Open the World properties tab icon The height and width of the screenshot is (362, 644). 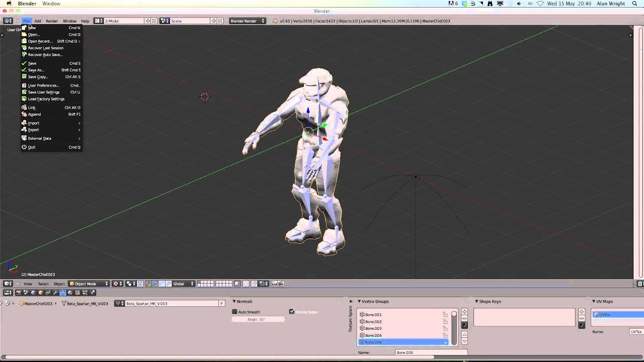coord(33,292)
